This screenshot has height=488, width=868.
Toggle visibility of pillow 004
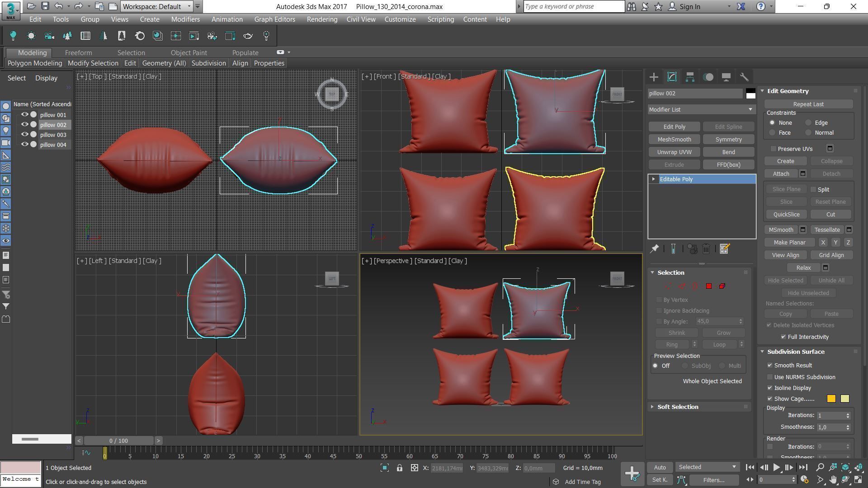click(x=25, y=145)
